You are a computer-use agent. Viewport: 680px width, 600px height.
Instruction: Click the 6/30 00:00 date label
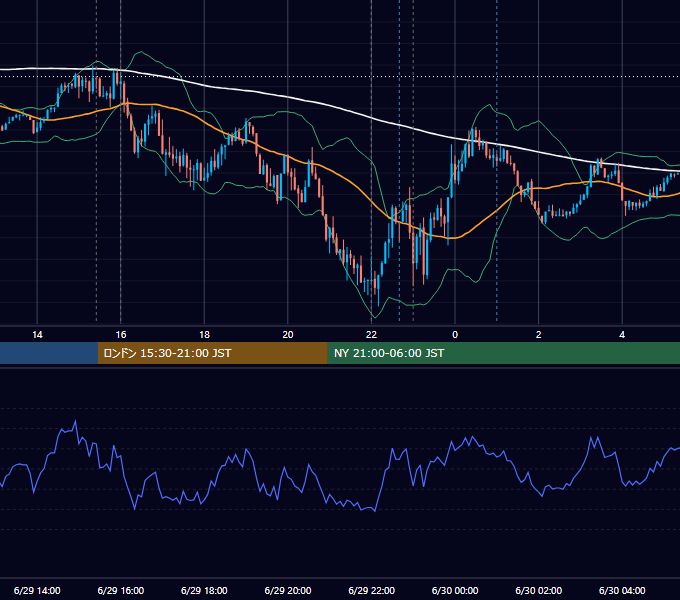(x=455, y=590)
